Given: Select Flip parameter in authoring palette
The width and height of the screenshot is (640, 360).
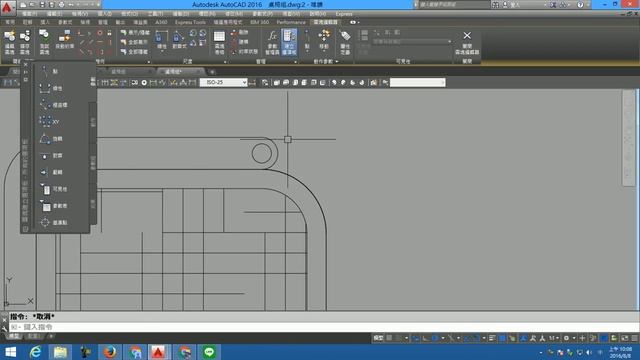Looking at the screenshot, I should [x=51, y=172].
